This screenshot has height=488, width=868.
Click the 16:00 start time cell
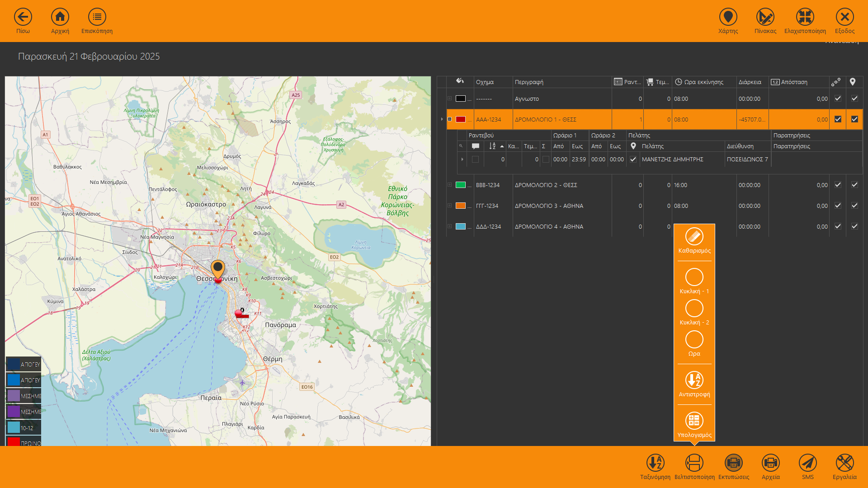[x=704, y=185]
